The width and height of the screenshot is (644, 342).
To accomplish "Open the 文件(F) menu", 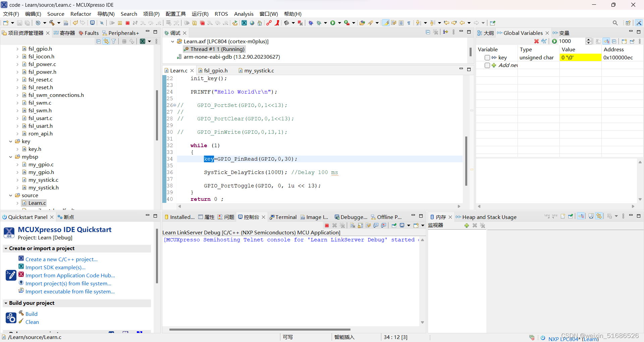I will tap(11, 14).
